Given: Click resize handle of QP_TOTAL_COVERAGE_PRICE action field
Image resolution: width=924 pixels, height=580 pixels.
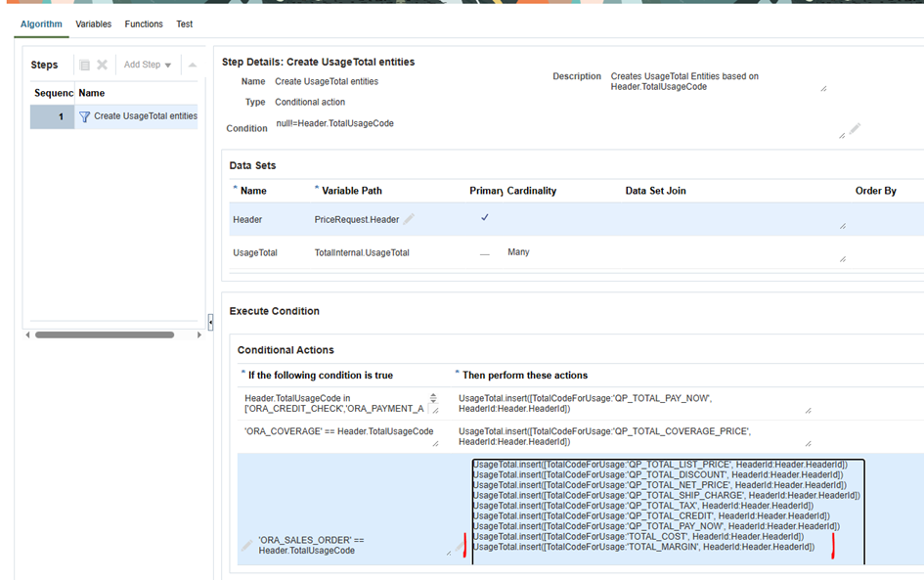Looking at the screenshot, I should click(x=808, y=443).
